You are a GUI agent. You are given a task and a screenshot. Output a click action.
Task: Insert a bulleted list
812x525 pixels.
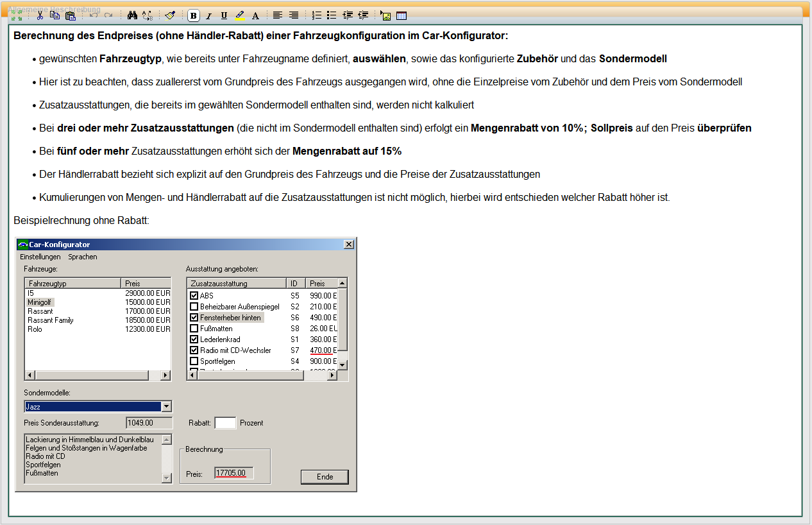pos(331,15)
